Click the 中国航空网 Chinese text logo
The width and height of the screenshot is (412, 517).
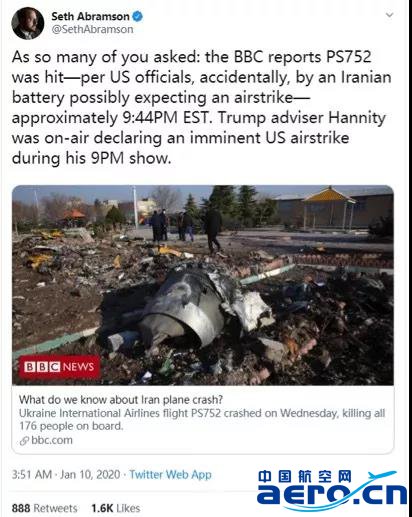(x=305, y=477)
